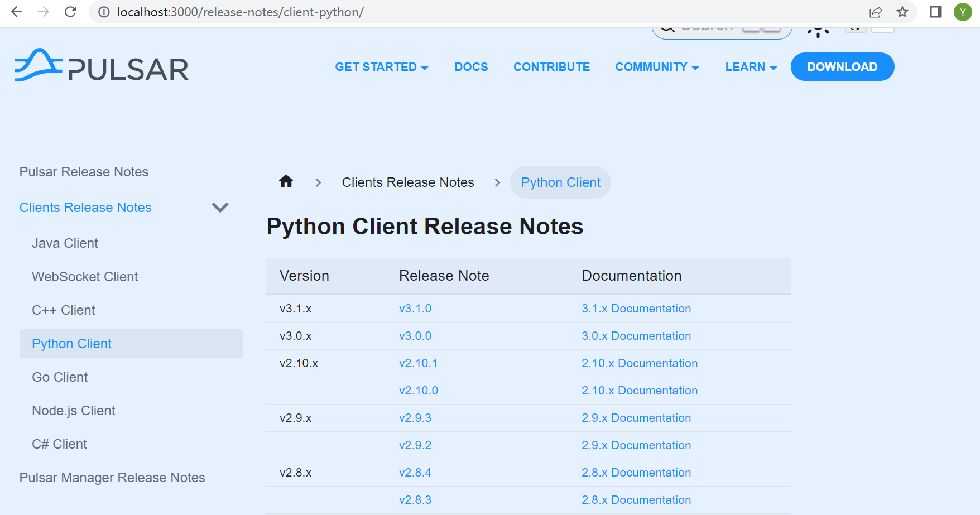Open the Docs nav item
980x515 pixels.
(x=471, y=67)
